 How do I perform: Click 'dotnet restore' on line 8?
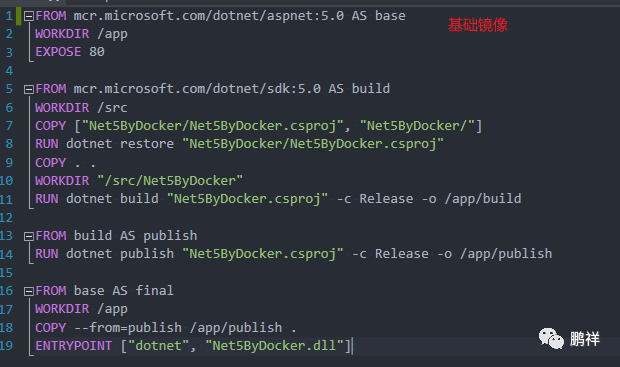tap(120, 144)
